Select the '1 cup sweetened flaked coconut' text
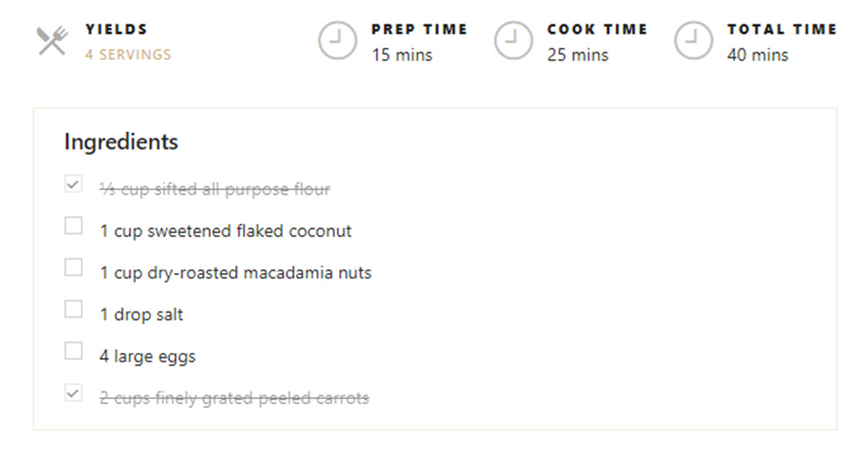868x451 pixels. click(226, 231)
